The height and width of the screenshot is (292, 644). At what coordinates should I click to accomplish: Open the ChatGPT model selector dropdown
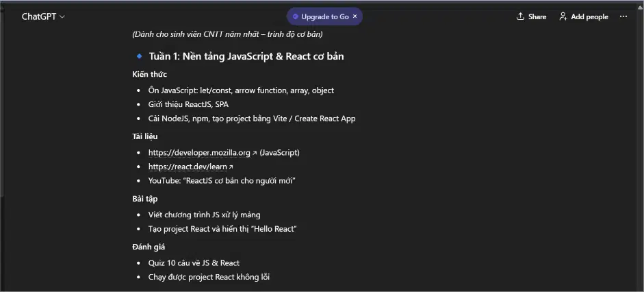coord(43,16)
